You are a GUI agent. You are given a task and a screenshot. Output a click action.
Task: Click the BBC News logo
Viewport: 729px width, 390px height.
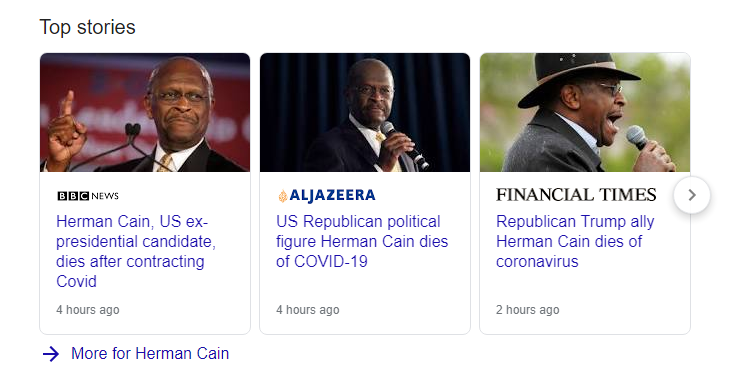point(88,196)
